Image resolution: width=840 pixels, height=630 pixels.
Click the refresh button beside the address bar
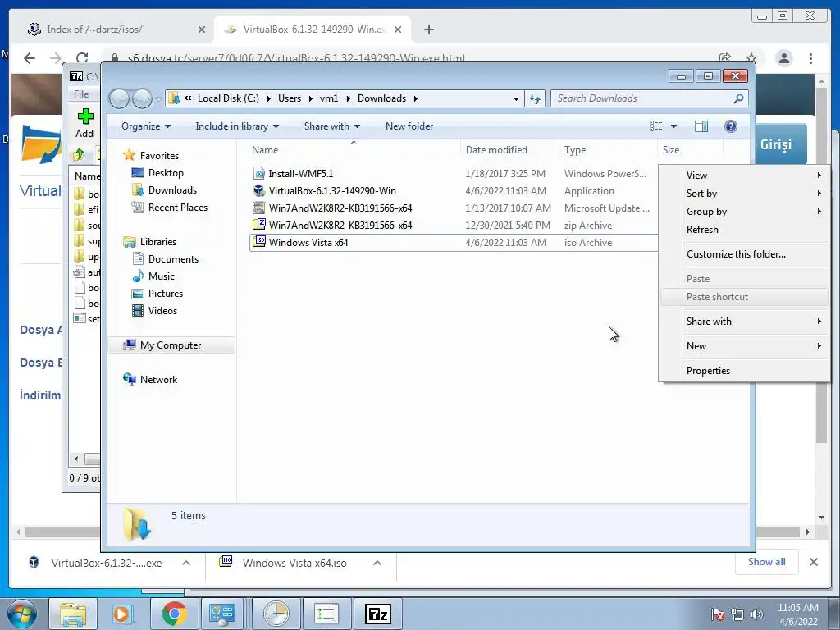pyautogui.click(x=535, y=98)
